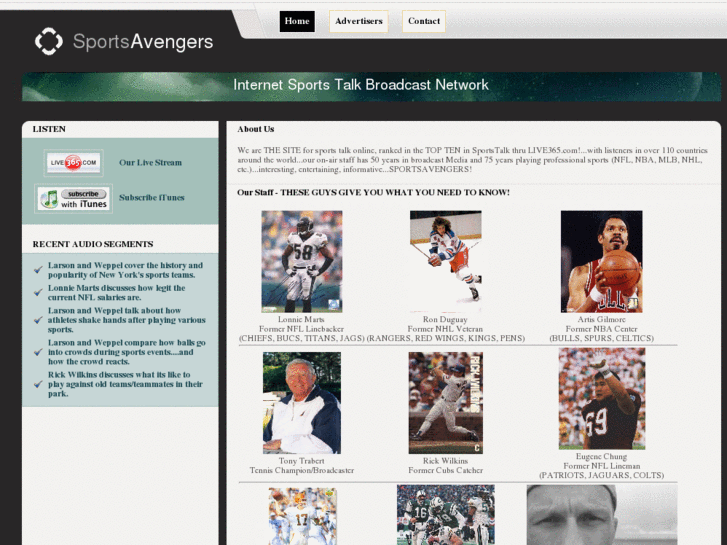Screen dimensions: 727x545
Task: Click checkmark beside NFL salaries segment
Action: point(38,292)
